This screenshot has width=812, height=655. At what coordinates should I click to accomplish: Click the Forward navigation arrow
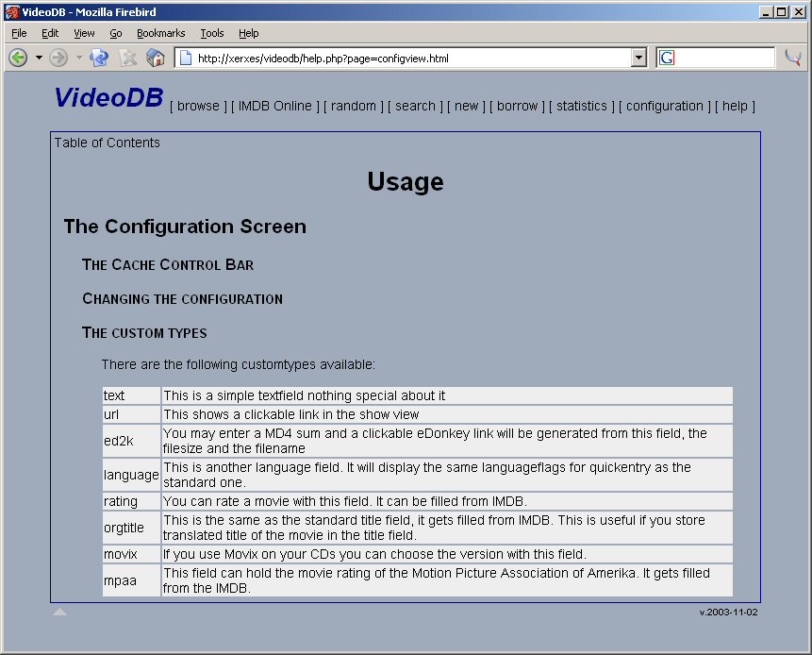pos(58,58)
